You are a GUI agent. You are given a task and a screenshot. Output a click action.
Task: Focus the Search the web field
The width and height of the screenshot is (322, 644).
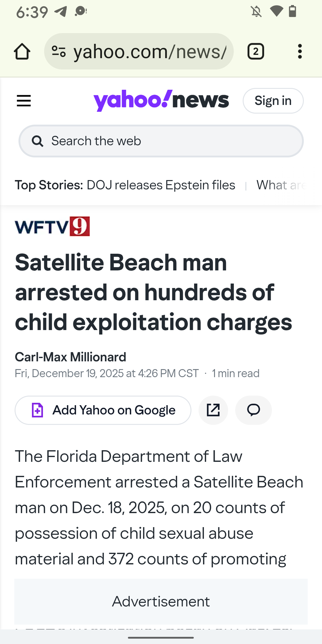[x=167, y=141]
